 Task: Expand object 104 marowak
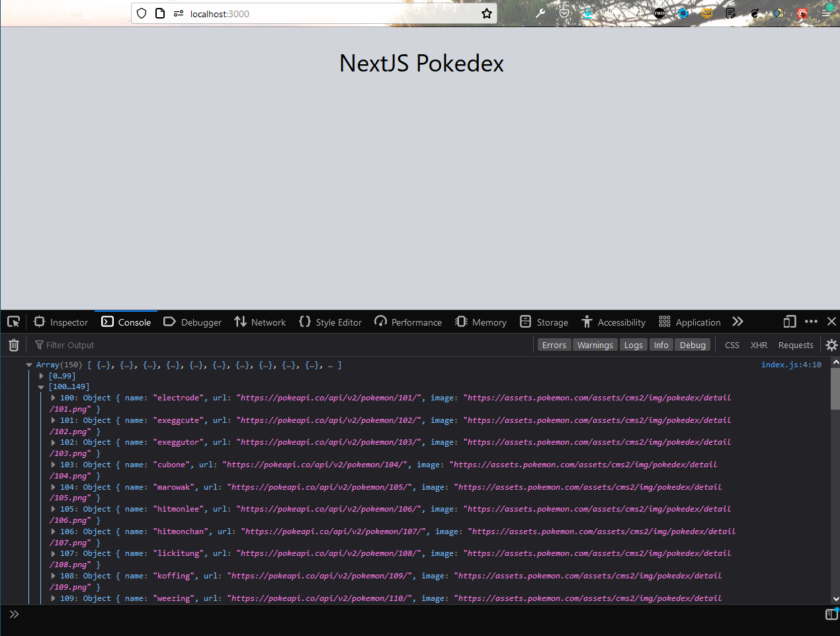53,487
